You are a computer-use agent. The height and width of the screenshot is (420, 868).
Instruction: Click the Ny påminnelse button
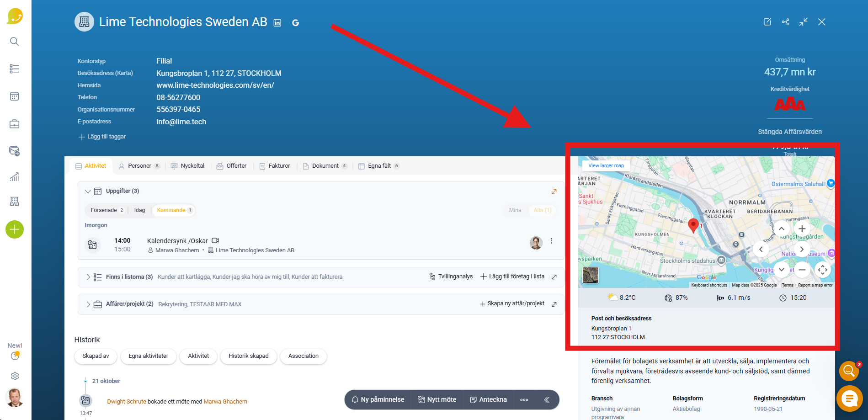(378, 400)
